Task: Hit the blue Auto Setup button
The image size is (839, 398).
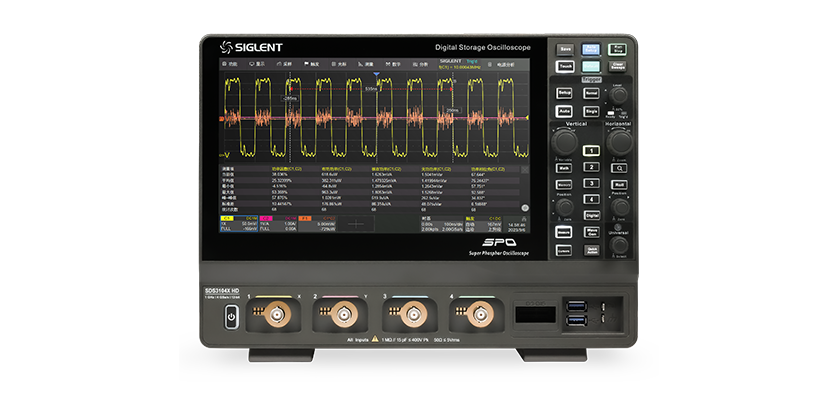Action: point(591,49)
